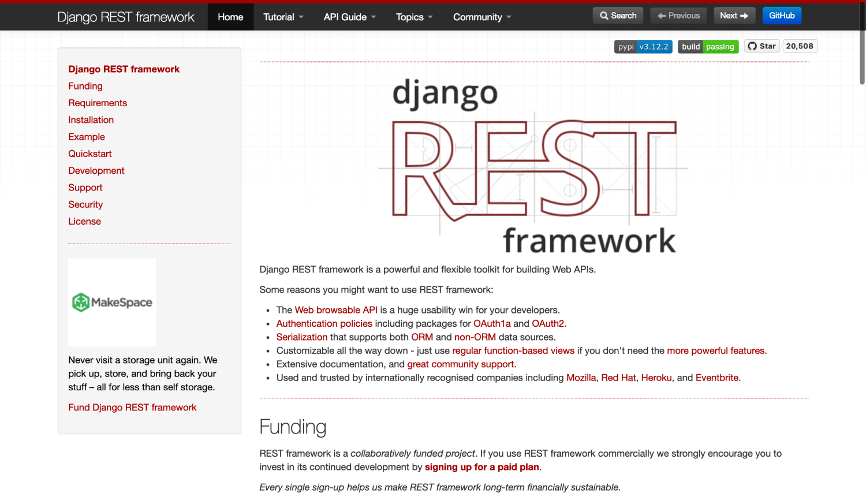
Task: Click the MakeSpace ad description text
Action: pyautogui.click(x=143, y=374)
